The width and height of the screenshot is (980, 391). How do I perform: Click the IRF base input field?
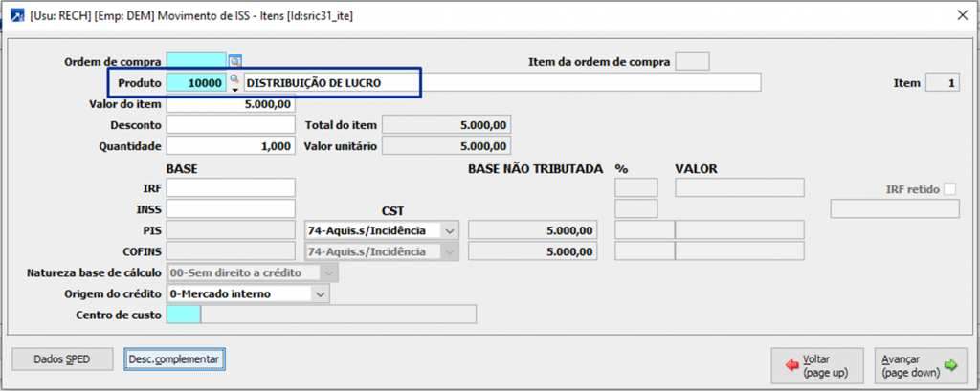click(x=231, y=187)
